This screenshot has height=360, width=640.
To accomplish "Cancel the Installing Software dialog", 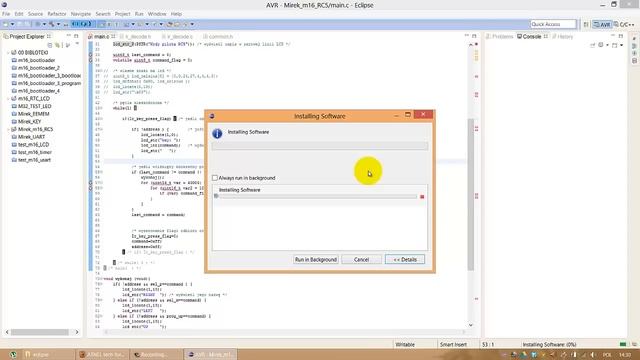I will pyautogui.click(x=361, y=260).
